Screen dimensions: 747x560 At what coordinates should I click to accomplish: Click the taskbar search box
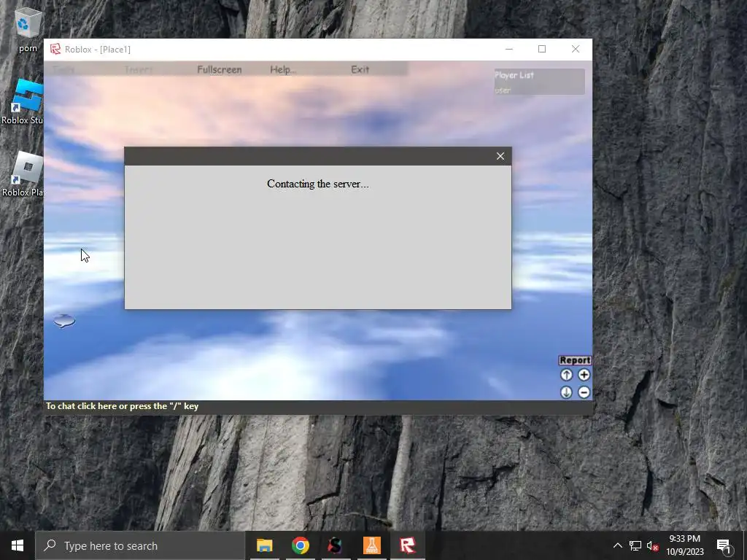tap(140, 545)
